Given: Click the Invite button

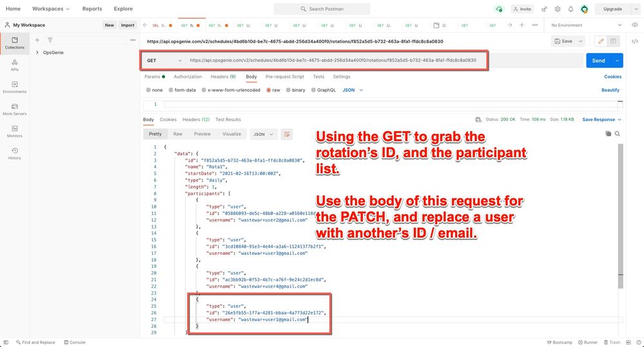Looking at the screenshot, I should [522, 9].
